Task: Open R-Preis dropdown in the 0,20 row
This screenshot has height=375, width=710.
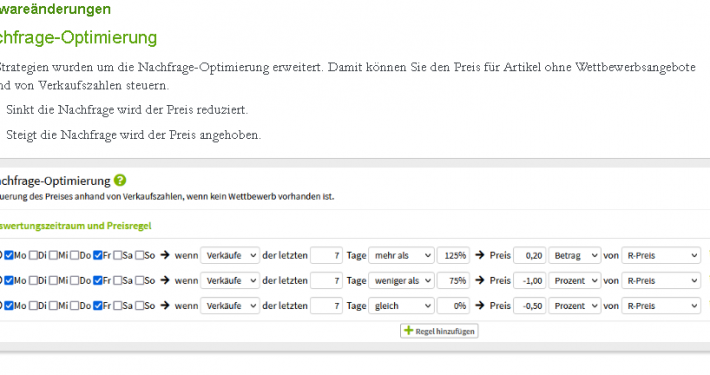Action: click(x=661, y=255)
